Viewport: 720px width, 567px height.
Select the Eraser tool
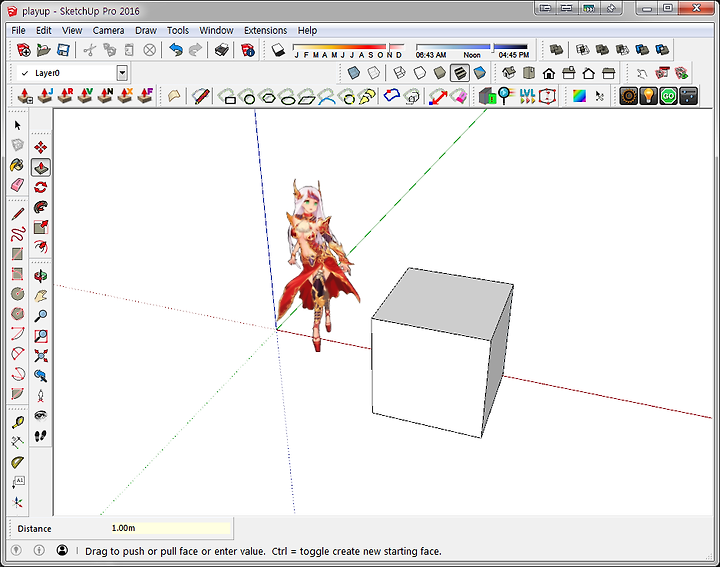coord(17,185)
